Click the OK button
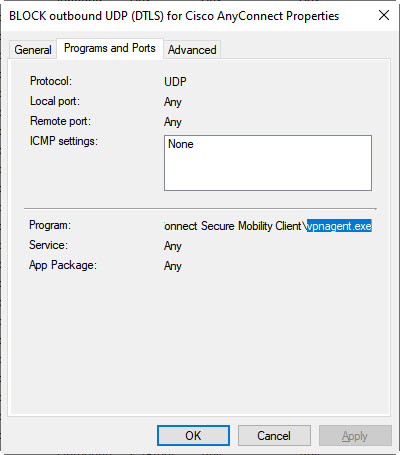The width and height of the screenshot is (400, 455). [193, 436]
